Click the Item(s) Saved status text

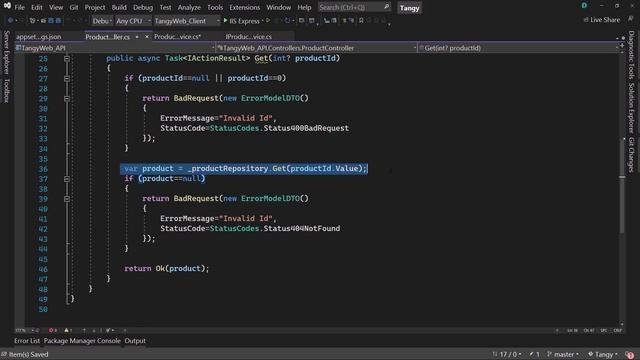pos(28,354)
